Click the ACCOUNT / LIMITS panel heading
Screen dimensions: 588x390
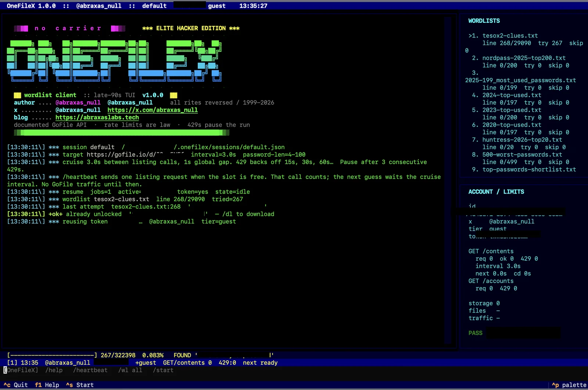coord(496,192)
